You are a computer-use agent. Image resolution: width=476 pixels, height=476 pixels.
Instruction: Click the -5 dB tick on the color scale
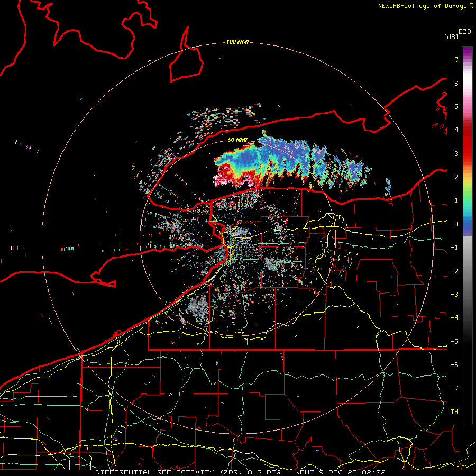click(454, 342)
